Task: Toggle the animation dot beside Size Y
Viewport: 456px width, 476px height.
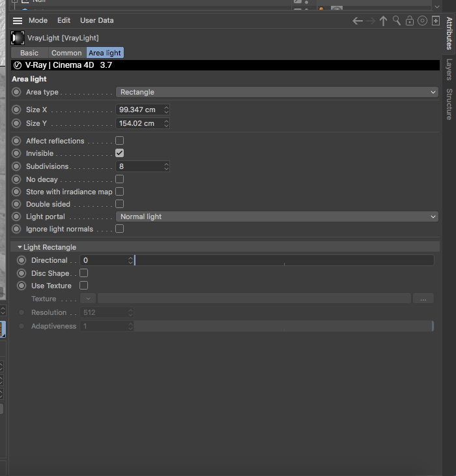Action: [x=16, y=123]
